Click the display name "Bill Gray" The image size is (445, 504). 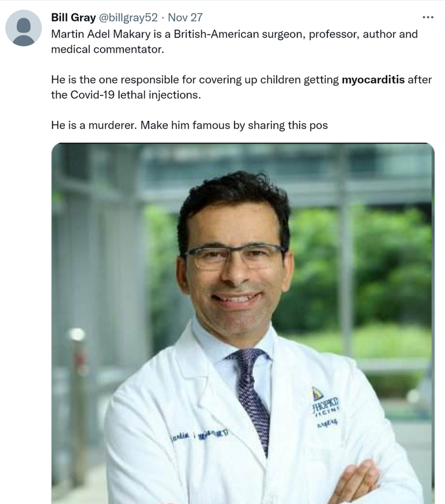[x=73, y=17]
